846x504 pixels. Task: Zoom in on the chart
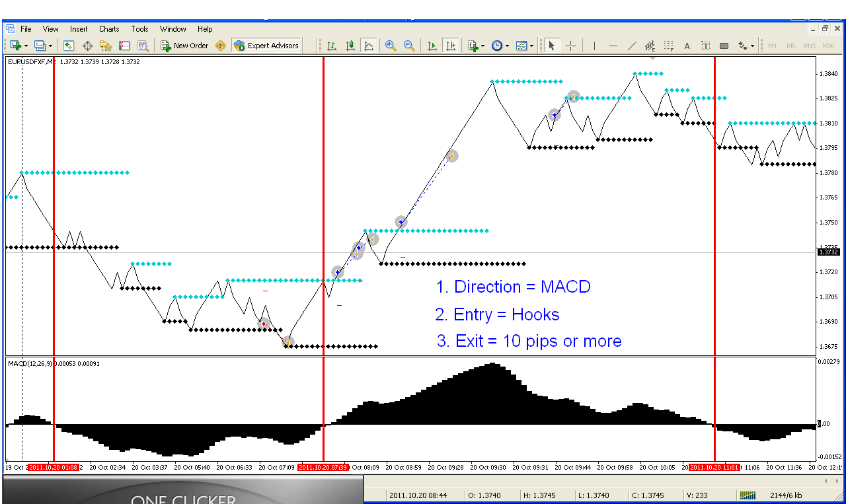[x=391, y=46]
